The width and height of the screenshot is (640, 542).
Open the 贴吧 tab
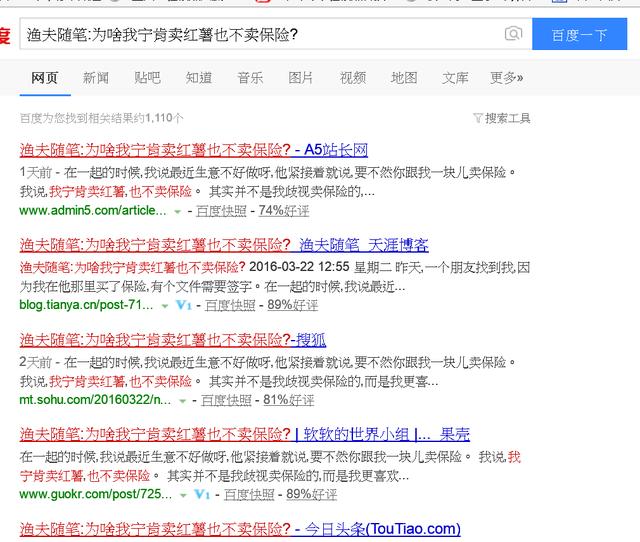(147, 78)
